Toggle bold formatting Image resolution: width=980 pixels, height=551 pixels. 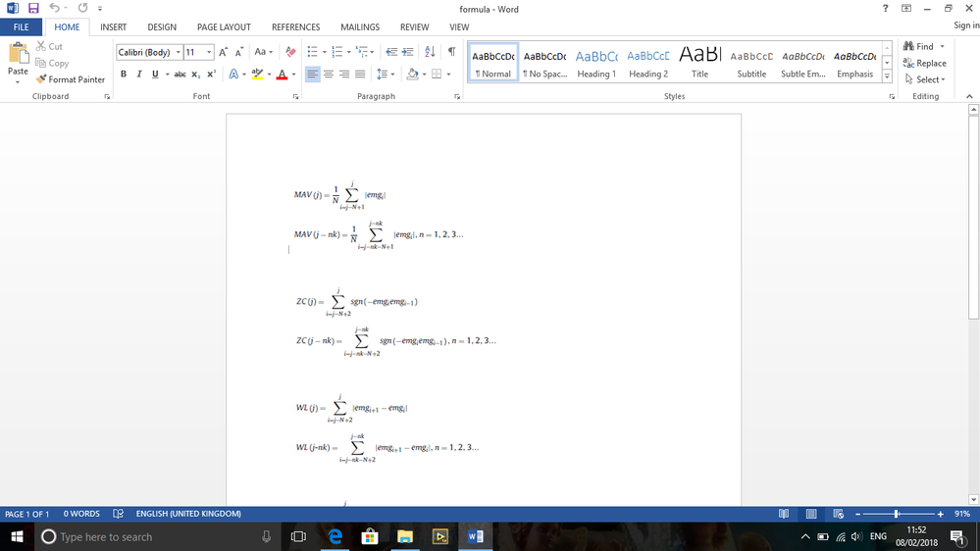tap(124, 75)
